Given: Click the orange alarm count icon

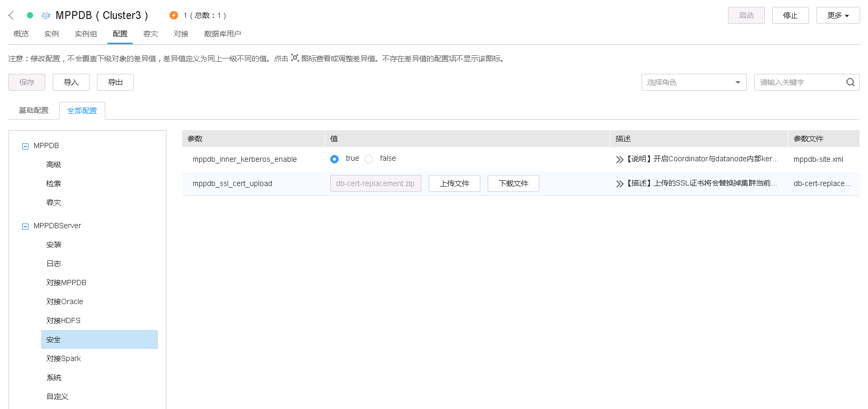Looking at the screenshot, I should 174,15.
